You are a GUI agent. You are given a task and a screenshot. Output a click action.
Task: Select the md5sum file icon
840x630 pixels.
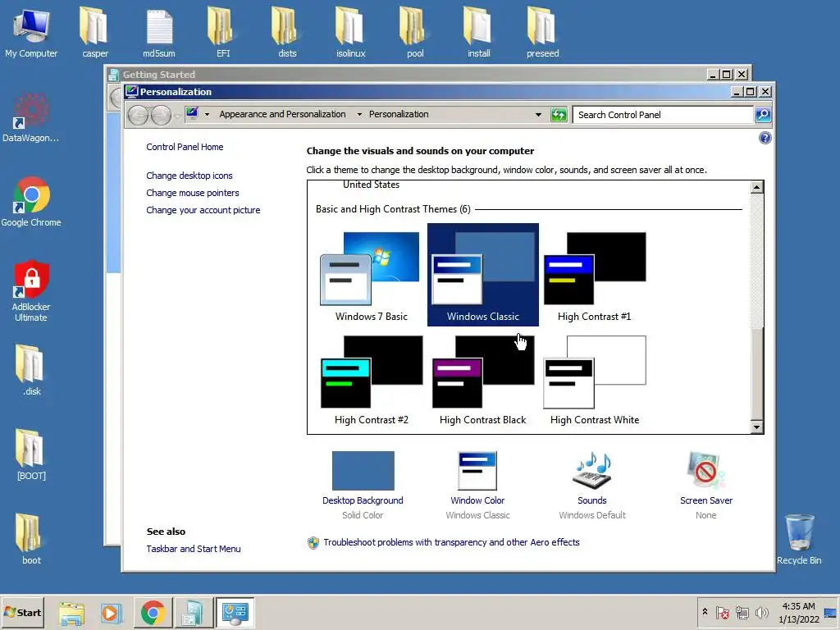tap(159, 33)
